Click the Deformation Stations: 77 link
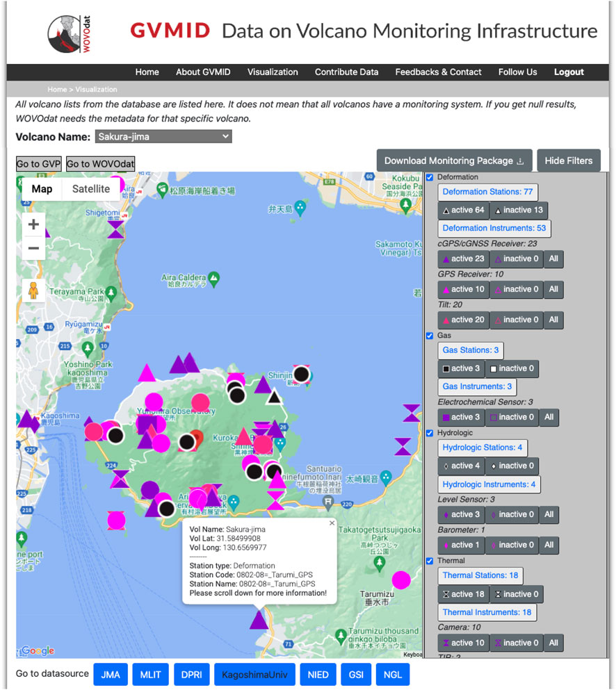Screen dimensions: 616x690 [488, 192]
